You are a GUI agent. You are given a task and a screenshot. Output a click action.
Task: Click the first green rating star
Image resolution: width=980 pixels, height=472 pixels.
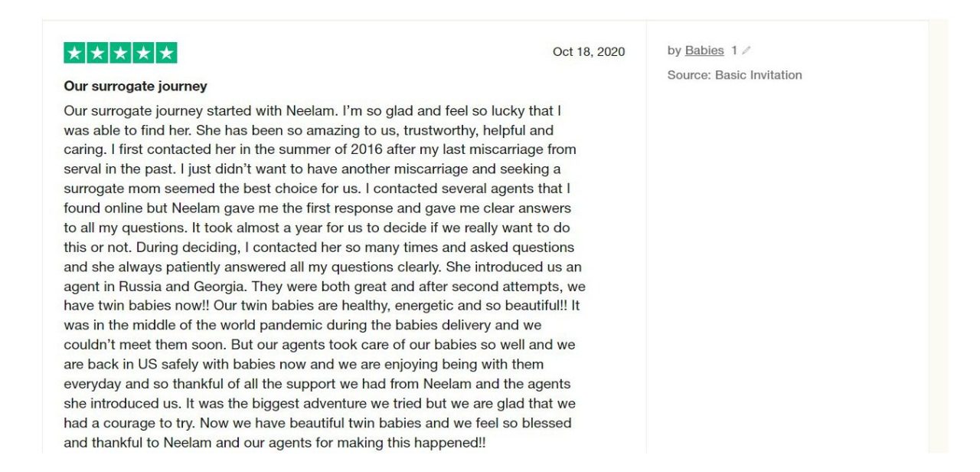74,53
